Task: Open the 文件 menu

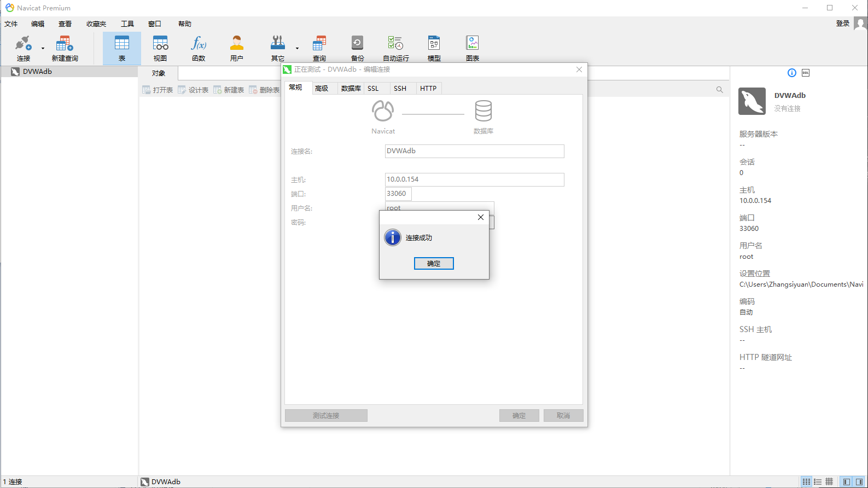Action: [x=11, y=24]
